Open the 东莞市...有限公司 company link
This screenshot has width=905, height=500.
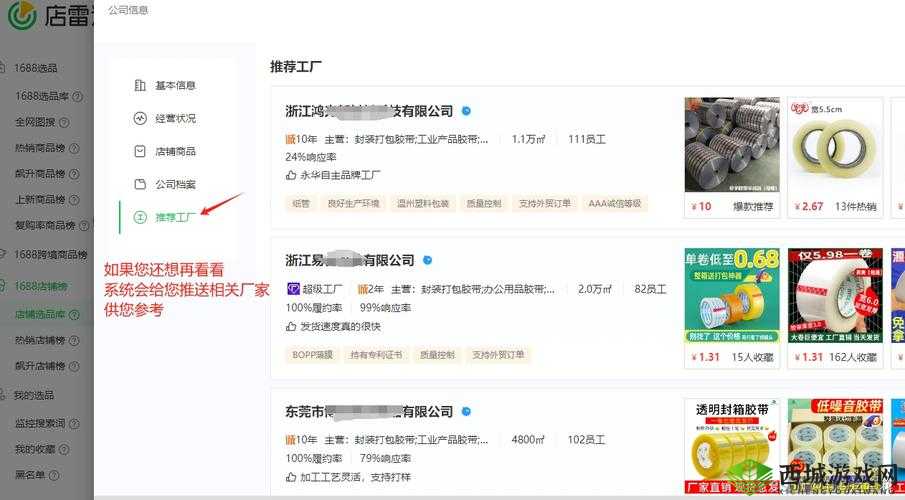click(x=369, y=412)
